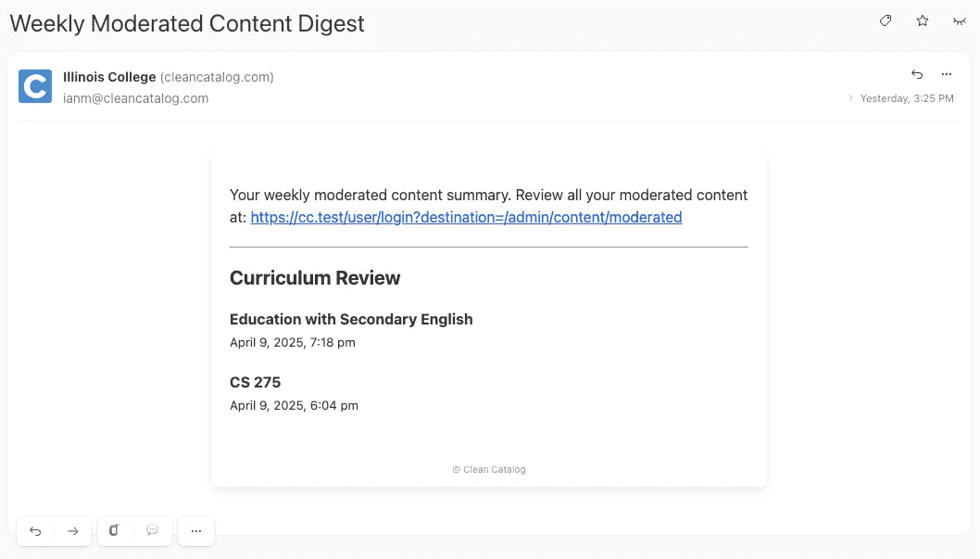Image resolution: width=980 pixels, height=559 pixels.
Task: Add a label with the tag icon
Action: 886,20
